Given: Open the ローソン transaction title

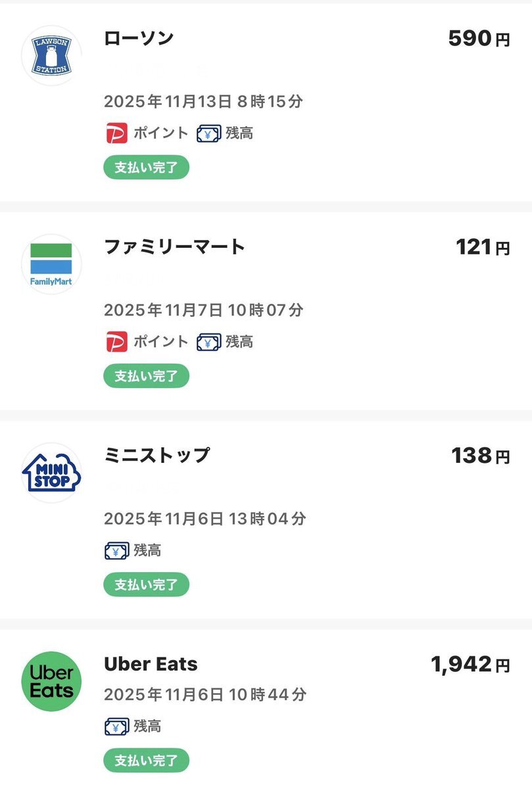Looking at the screenshot, I should tap(139, 38).
